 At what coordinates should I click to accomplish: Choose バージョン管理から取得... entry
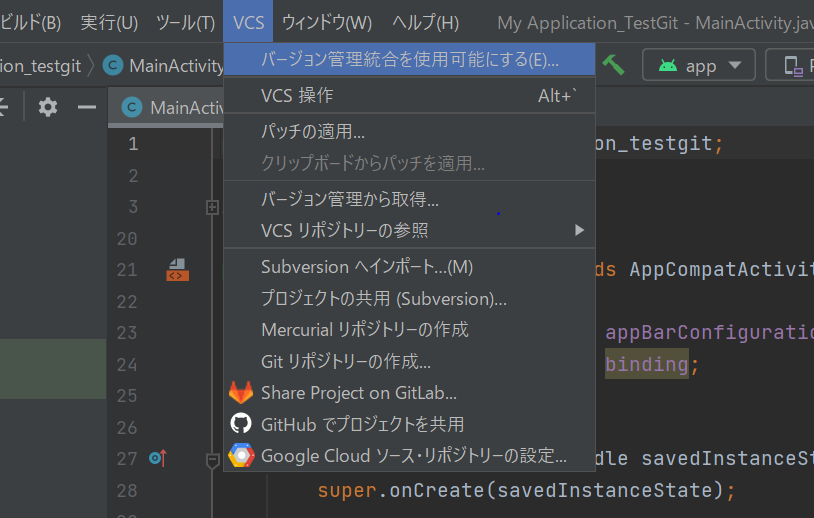point(409,199)
